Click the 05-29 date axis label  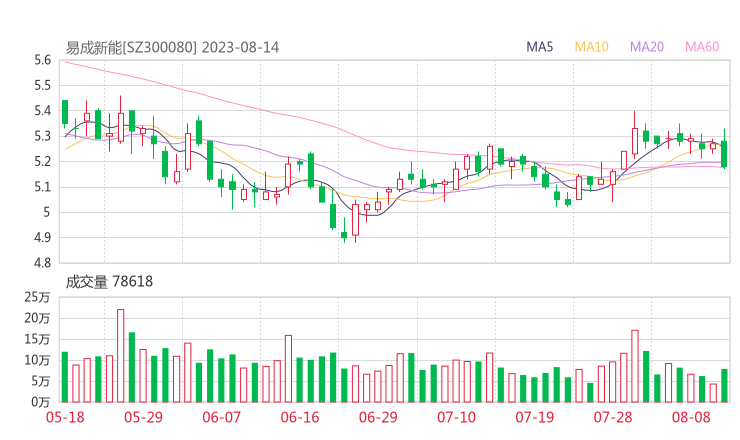(x=143, y=417)
